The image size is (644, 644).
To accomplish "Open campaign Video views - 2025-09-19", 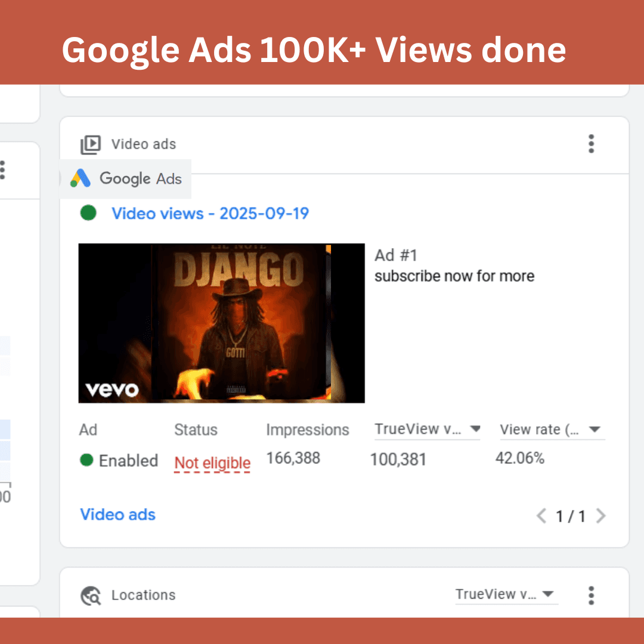I will coord(210,213).
